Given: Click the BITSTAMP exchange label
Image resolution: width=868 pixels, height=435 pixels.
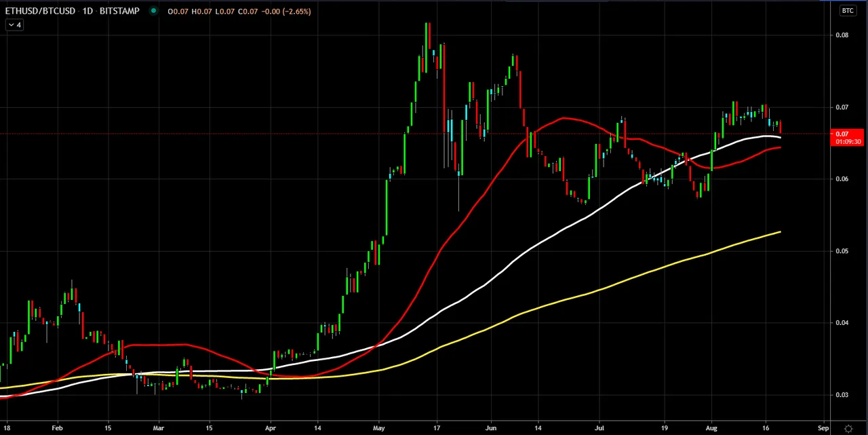Looking at the screenshot, I should pos(120,11).
